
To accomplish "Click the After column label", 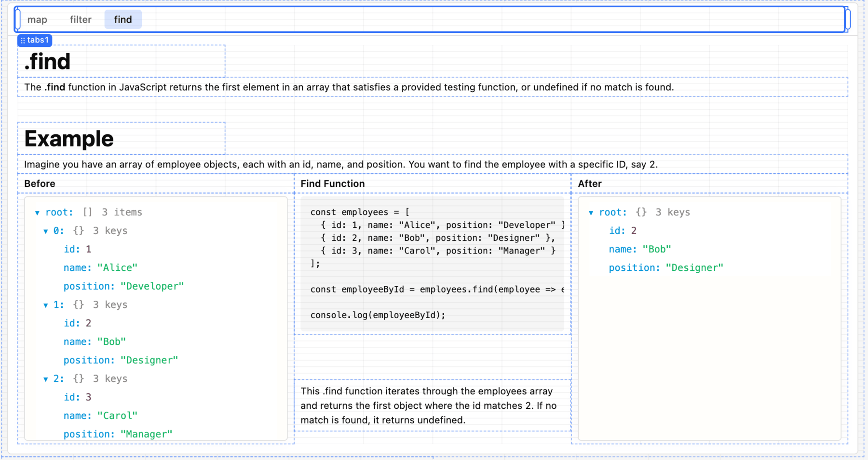I will 590,184.
